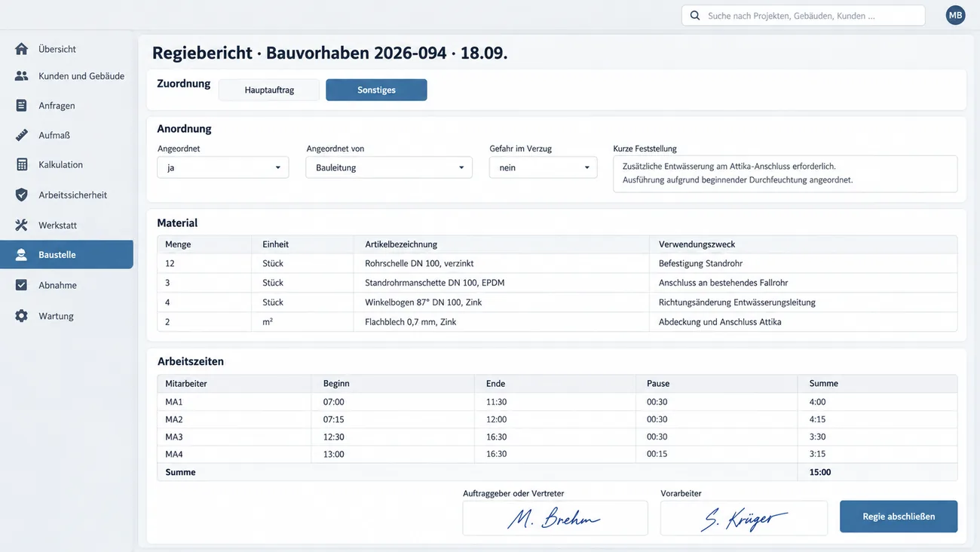Click the Regie abschließen button
The width and height of the screenshot is (980, 552).
899,517
